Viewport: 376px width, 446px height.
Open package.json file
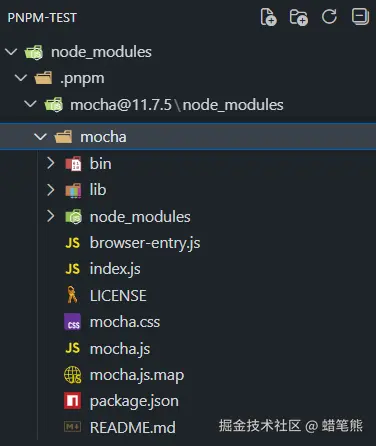point(134,401)
